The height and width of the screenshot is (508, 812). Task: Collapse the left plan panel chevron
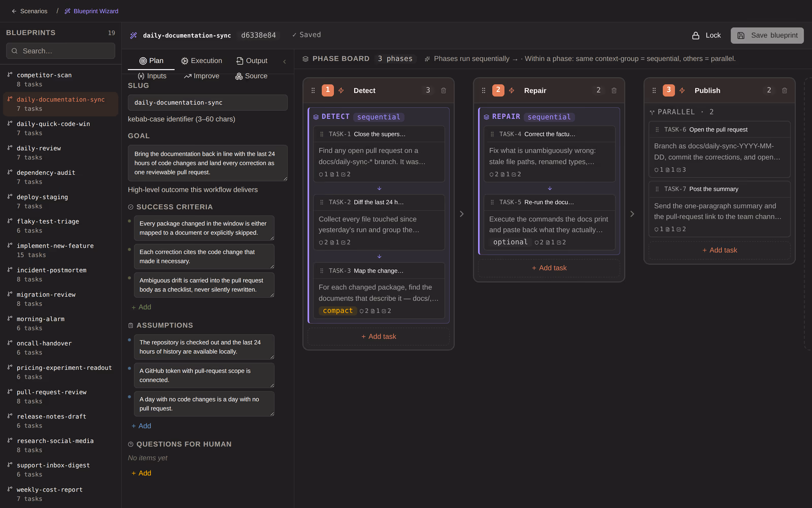coord(285,61)
